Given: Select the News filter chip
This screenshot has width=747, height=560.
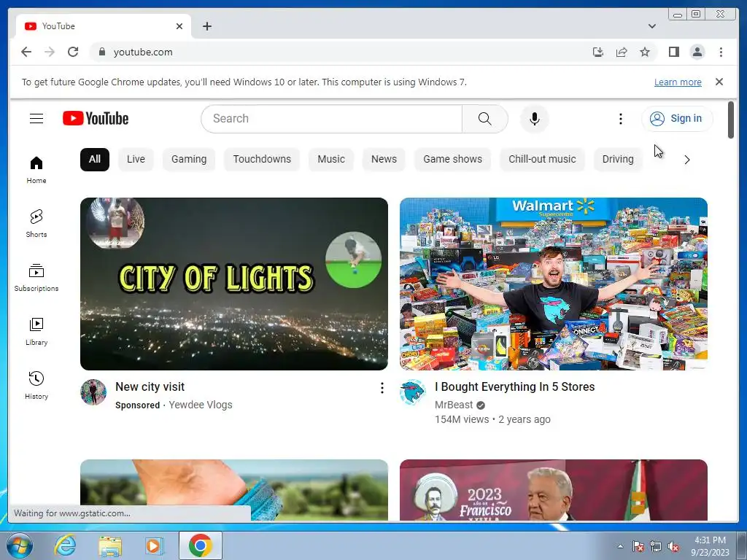Looking at the screenshot, I should (x=384, y=160).
